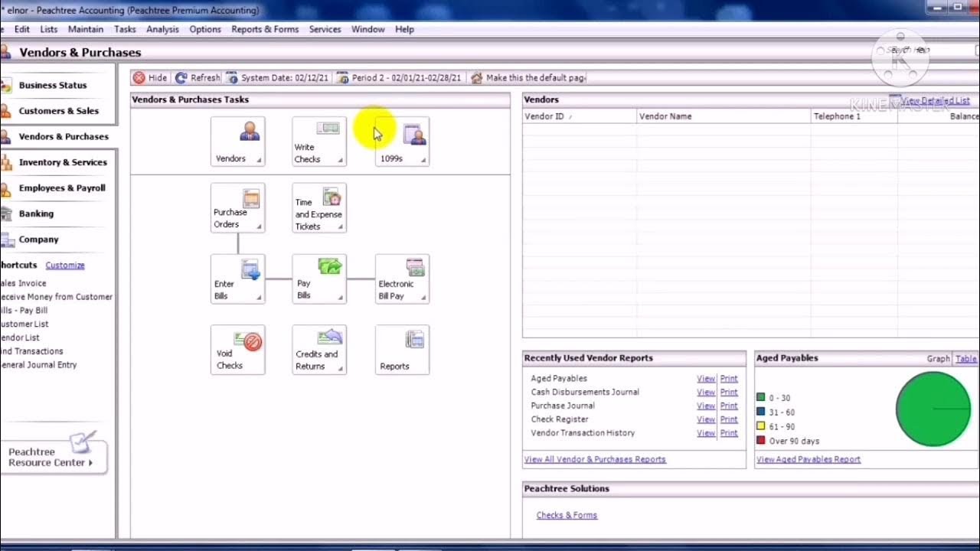This screenshot has height=551, width=980.
Task: Open the Reports & Forms menu
Action: pyautogui.click(x=265, y=29)
